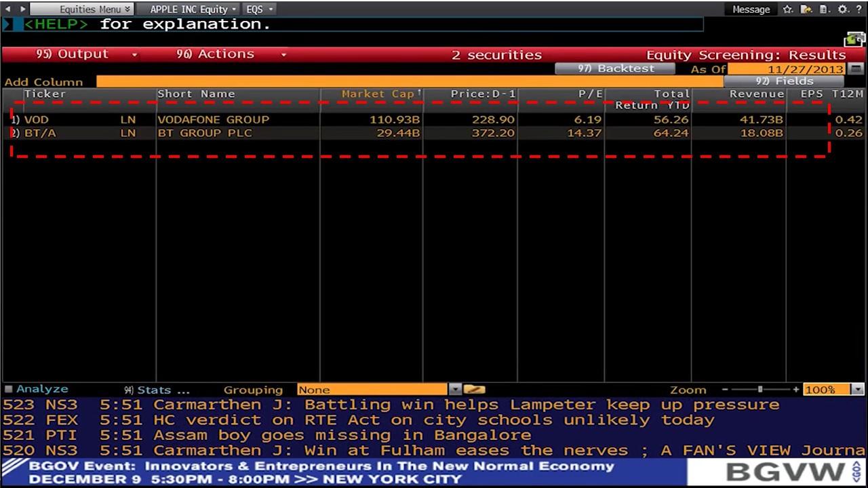
Task: Click the export/send document icon
Action: tap(806, 9)
